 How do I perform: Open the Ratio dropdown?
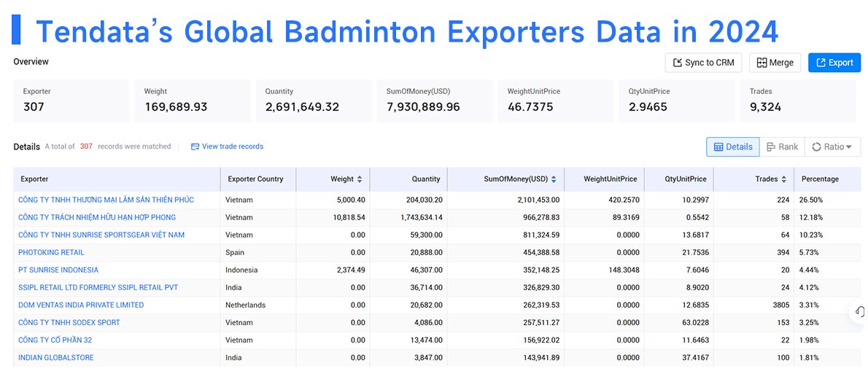[832, 147]
